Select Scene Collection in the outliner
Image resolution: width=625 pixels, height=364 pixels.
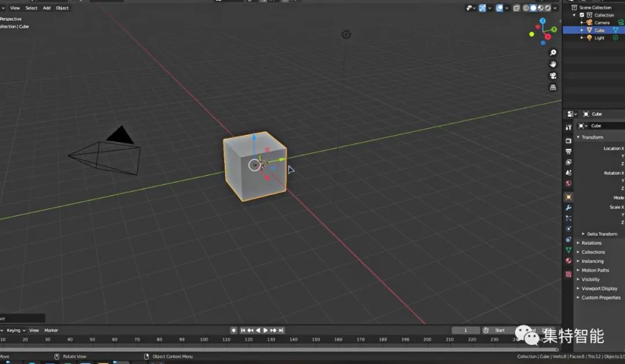(x=595, y=8)
